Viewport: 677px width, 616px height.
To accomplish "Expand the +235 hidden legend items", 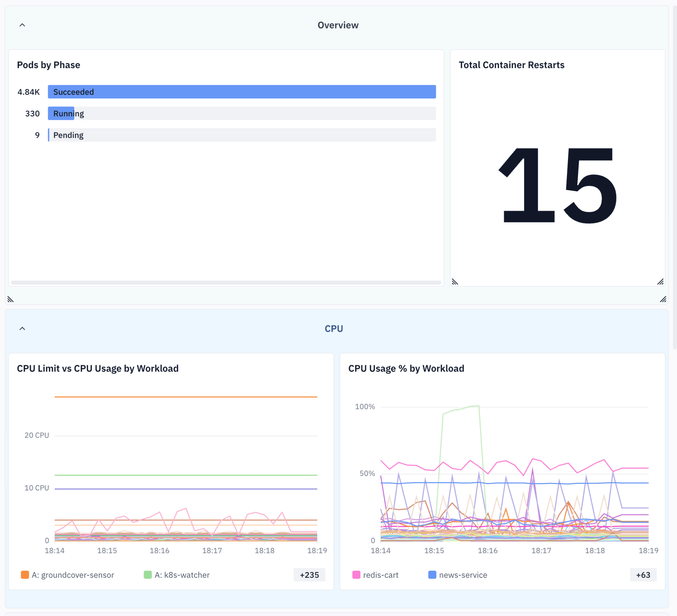I will click(x=309, y=575).
